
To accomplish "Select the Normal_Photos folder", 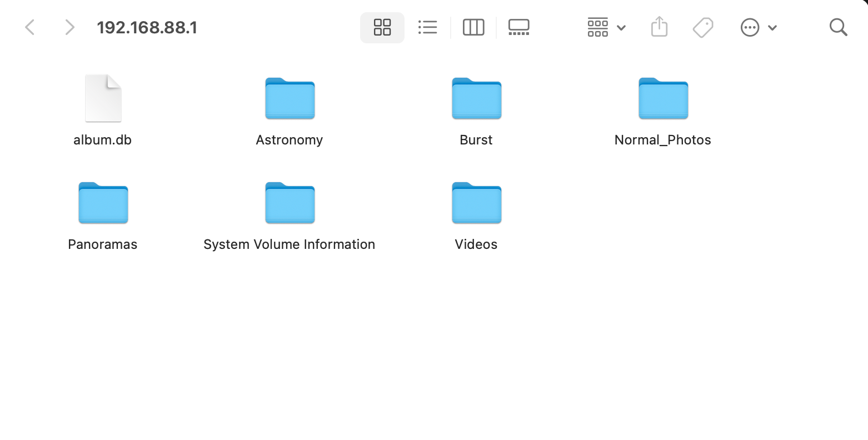I will 662,99.
